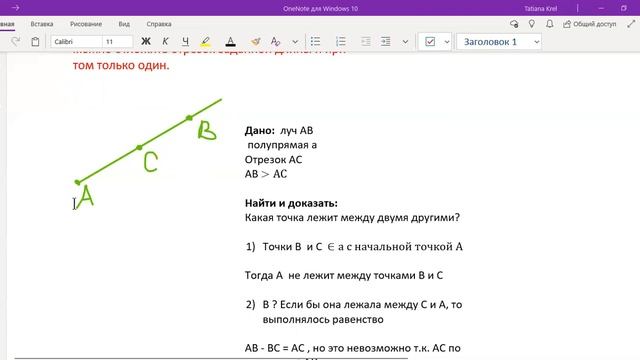
Task: Toggle underline formatting (Ч)
Action: pos(185,41)
